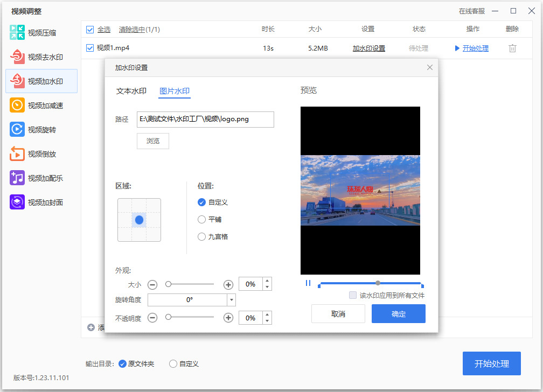Click 浏览 to browse image

tap(153, 141)
